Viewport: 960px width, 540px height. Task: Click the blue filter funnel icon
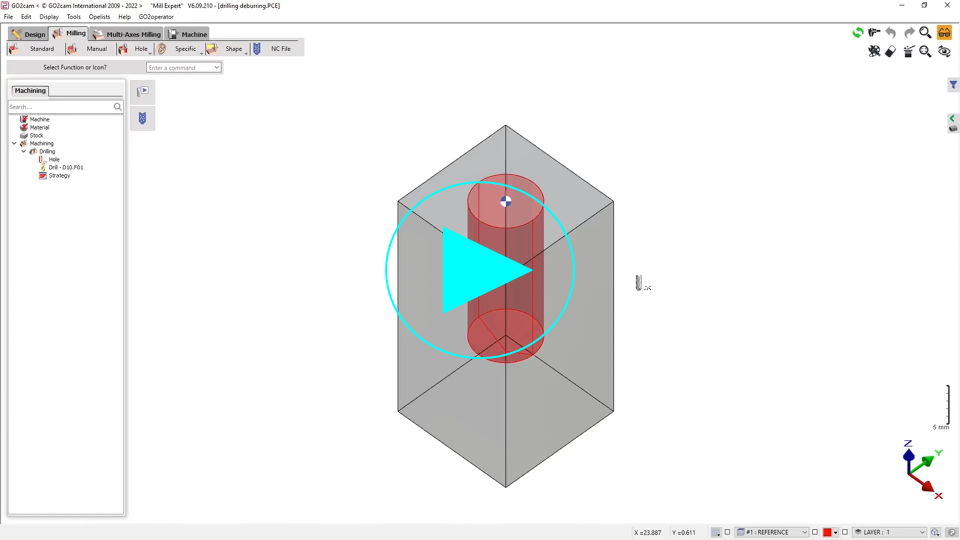(953, 86)
